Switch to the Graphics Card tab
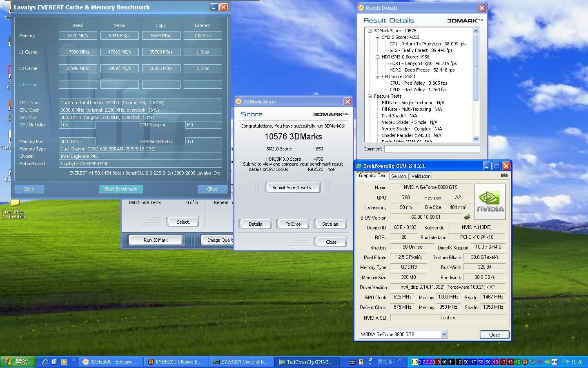The image size is (588, 368). (x=372, y=175)
